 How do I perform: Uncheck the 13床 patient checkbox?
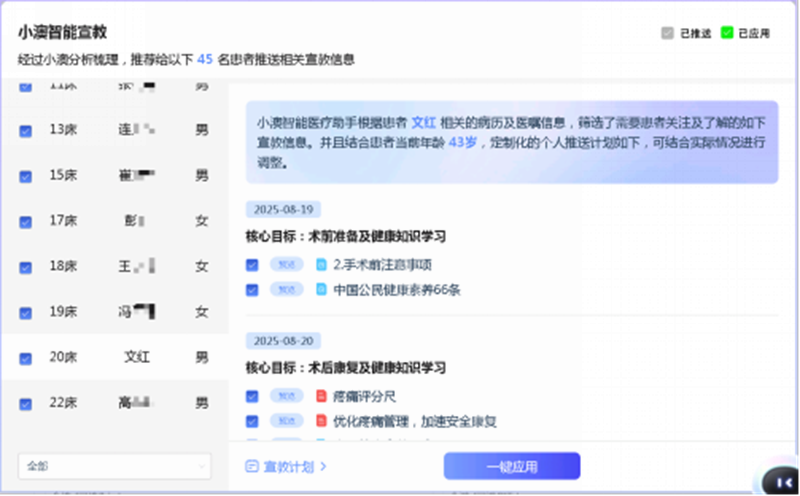tap(26, 129)
